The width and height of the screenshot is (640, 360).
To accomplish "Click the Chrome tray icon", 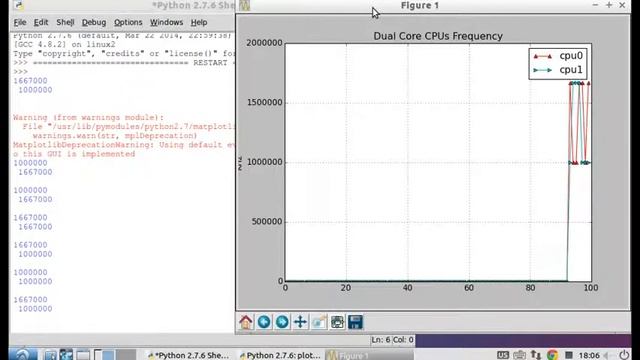I will click(552, 355).
